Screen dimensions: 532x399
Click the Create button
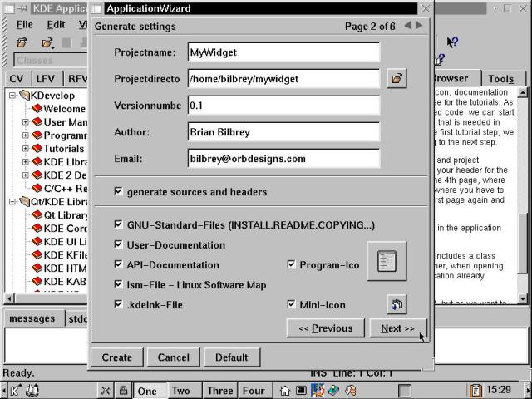tap(116, 357)
